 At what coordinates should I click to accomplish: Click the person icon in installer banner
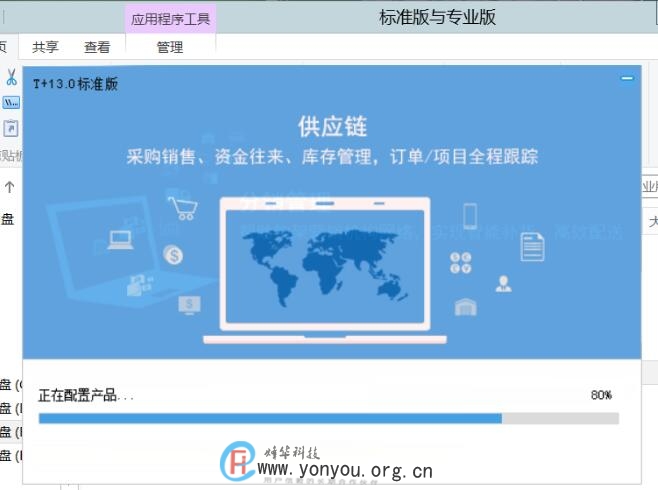point(504,284)
